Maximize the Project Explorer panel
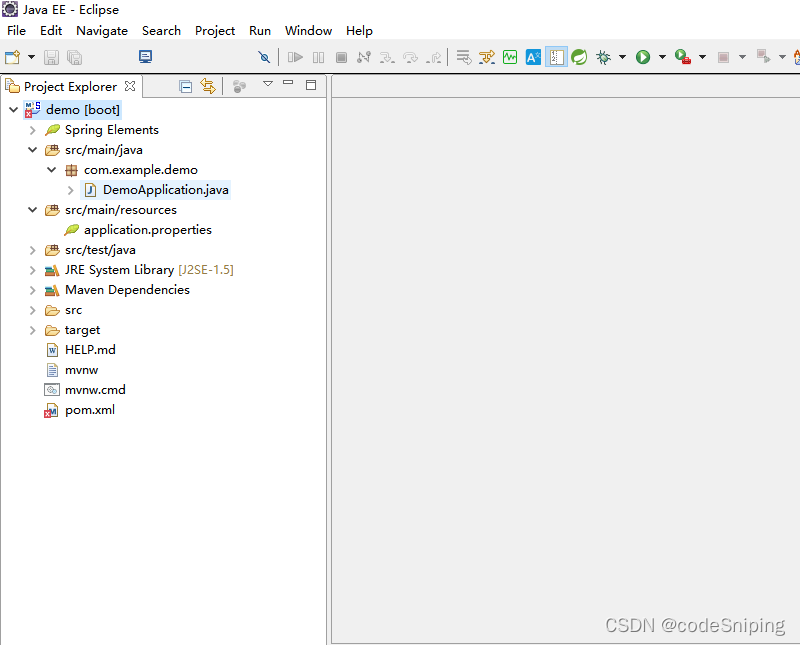800x645 pixels. click(x=311, y=85)
